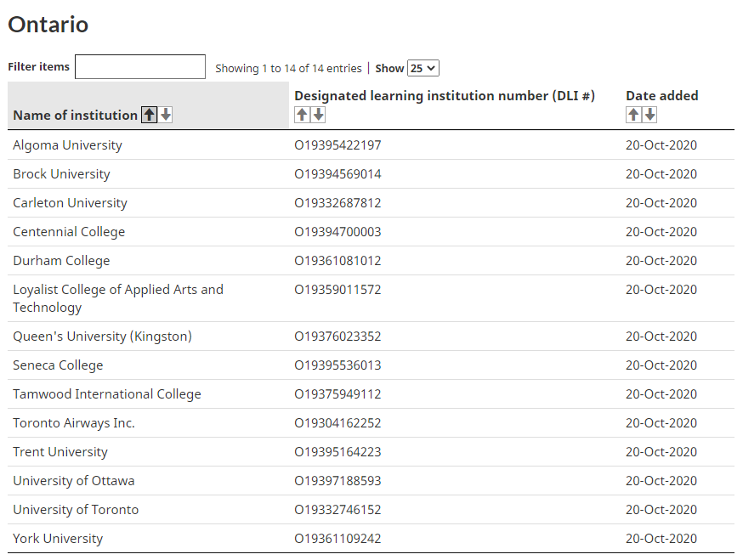This screenshot has height=560, width=743.
Task: Select the Algoma University row
Action: point(67,145)
